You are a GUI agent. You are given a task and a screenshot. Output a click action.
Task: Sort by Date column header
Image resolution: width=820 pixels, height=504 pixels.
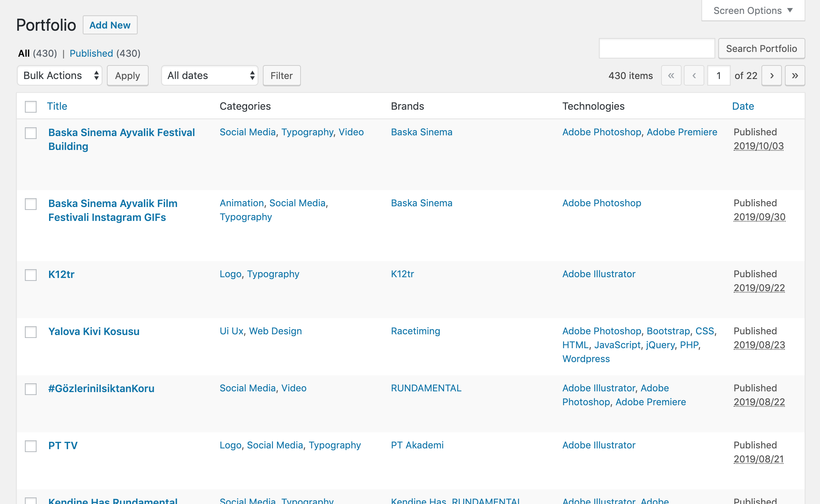click(743, 106)
